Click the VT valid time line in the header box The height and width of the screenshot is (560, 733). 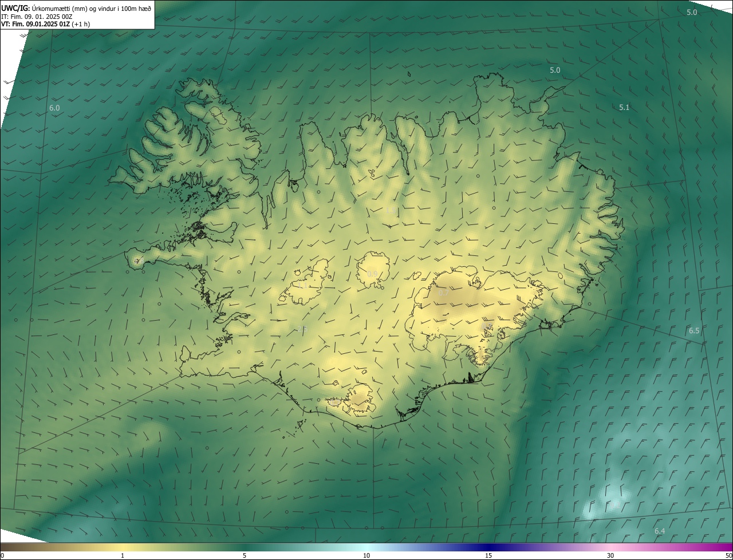click(x=45, y=24)
